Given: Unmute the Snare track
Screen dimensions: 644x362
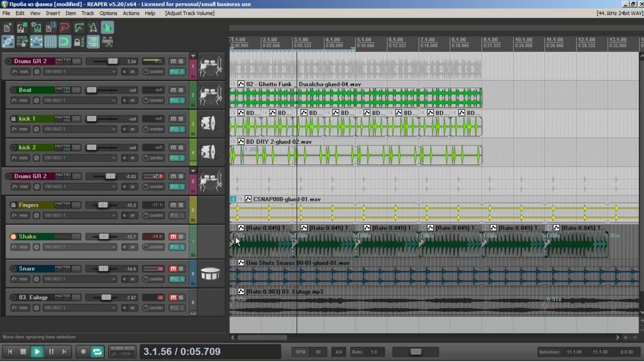Looking at the screenshot, I should click(173, 268).
